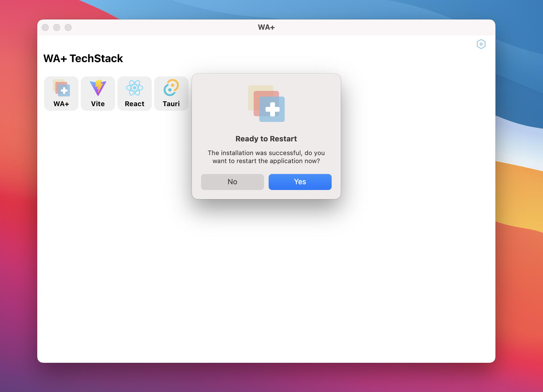Screen dimensions: 543x392
Task: Confirm restart with the Yes button
Action: [x=300, y=182]
